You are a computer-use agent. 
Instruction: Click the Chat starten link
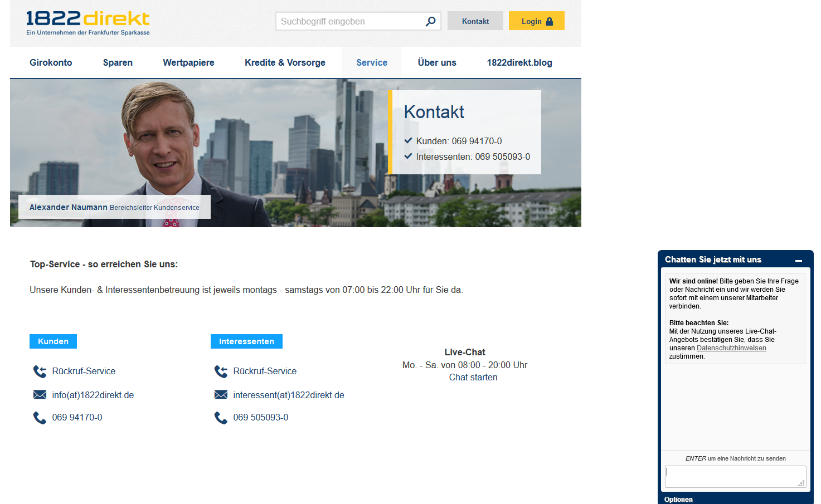coord(473,378)
